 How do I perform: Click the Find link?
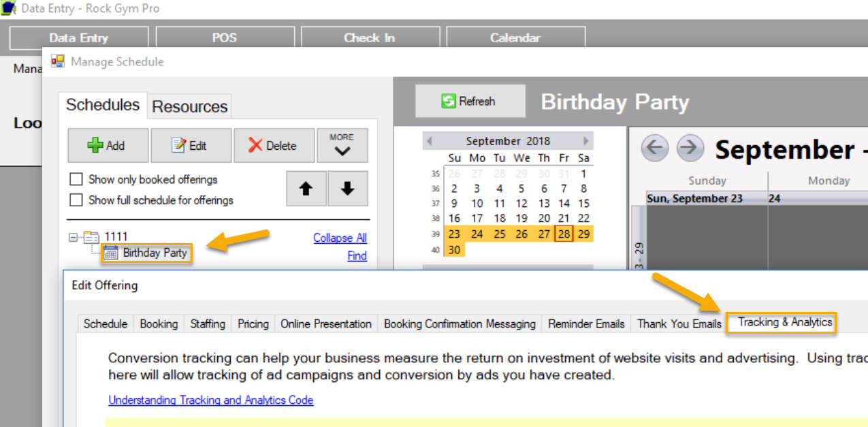(357, 256)
